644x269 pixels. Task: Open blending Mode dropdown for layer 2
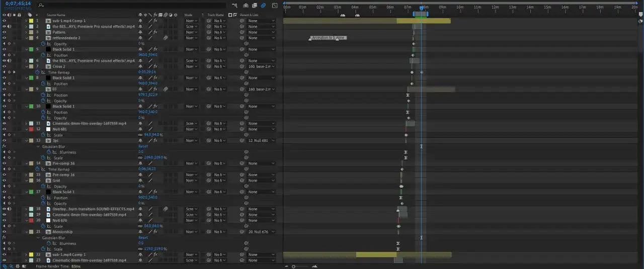[x=192, y=26]
